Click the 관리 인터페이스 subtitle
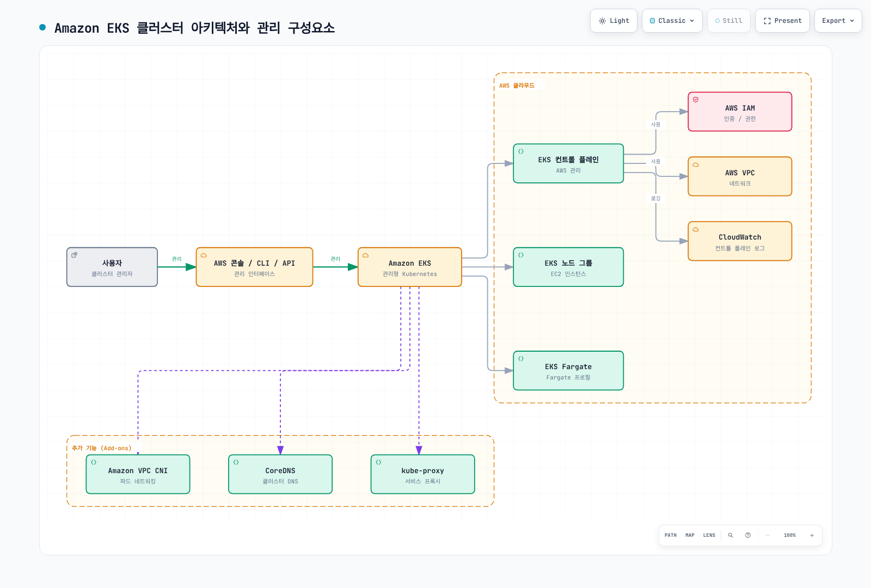 pyautogui.click(x=254, y=274)
